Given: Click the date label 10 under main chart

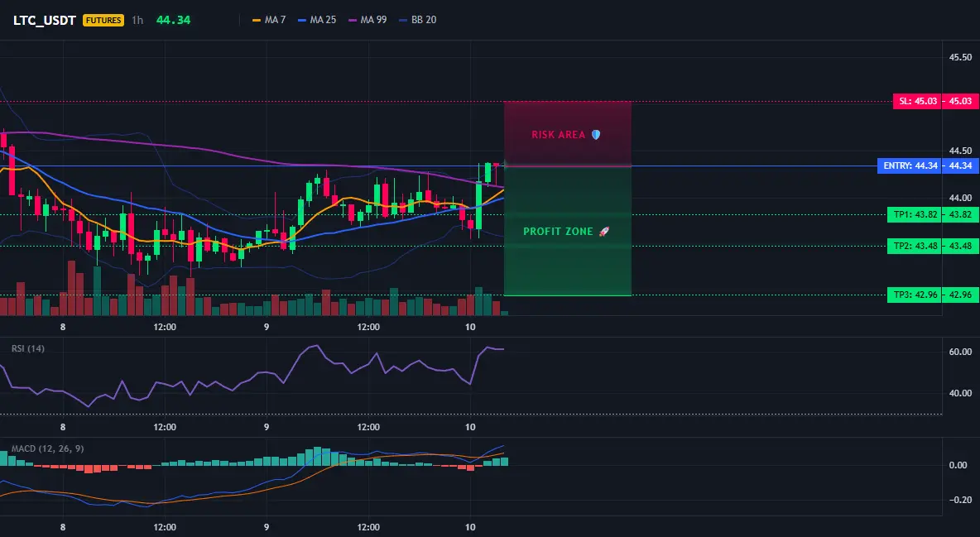Looking at the screenshot, I should (470, 327).
